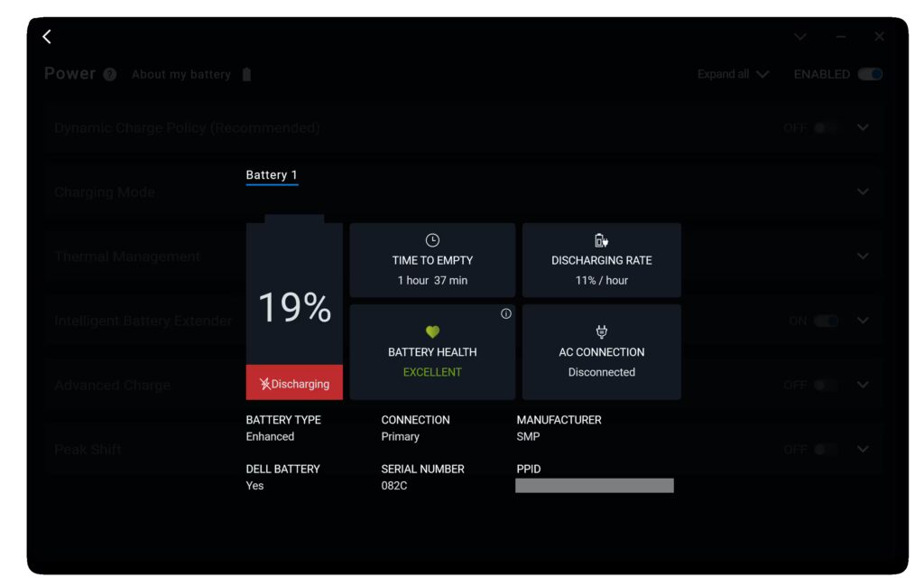Viewport: 924px width, 578px height.
Task: Click the info icon on Battery Health tile
Action: 505,314
